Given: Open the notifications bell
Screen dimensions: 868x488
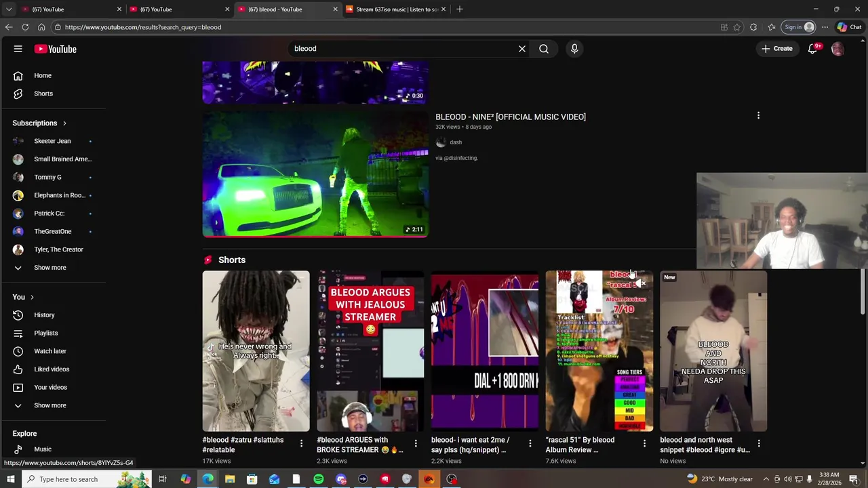Looking at the screenshot, I should (x=812, y=49).
